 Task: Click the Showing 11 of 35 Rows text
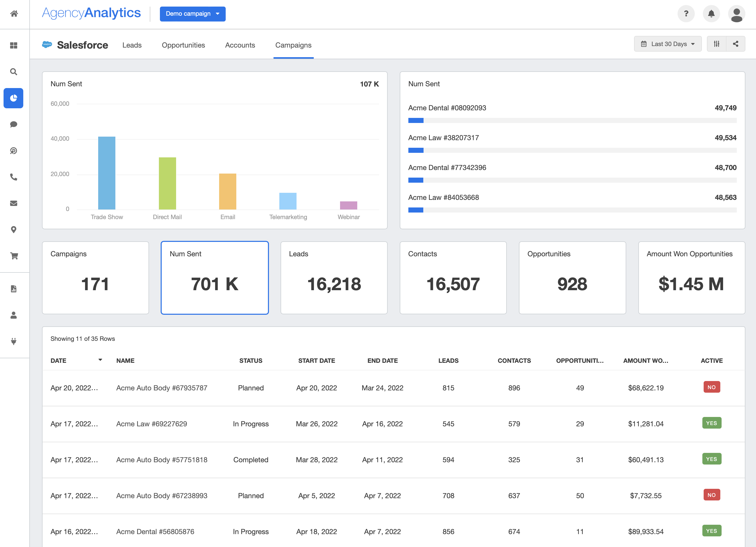(83, 339)
